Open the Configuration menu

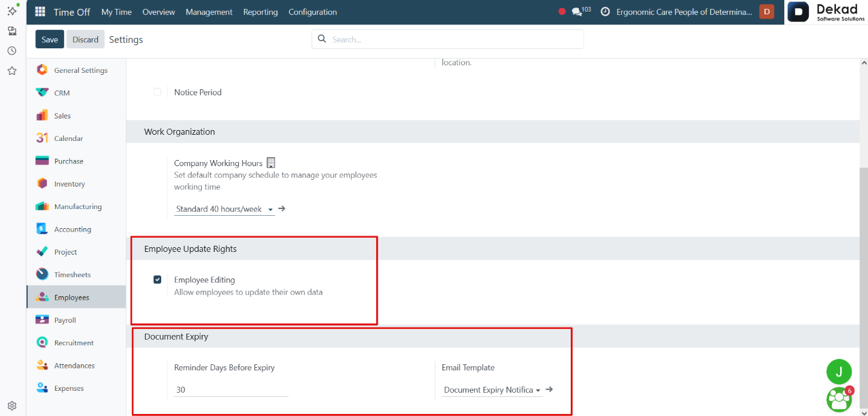pyautogui.click(x=312, y=12)
